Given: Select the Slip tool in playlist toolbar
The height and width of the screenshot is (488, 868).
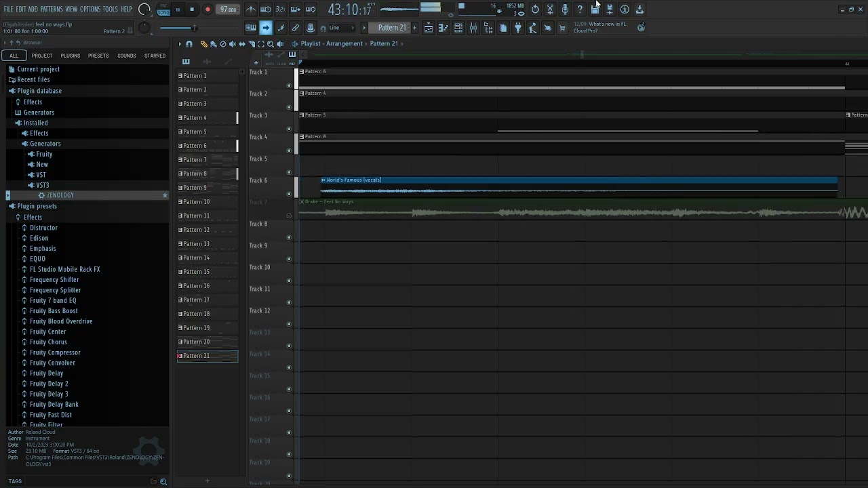Looking at the screenshot, I should click(241, 44).
